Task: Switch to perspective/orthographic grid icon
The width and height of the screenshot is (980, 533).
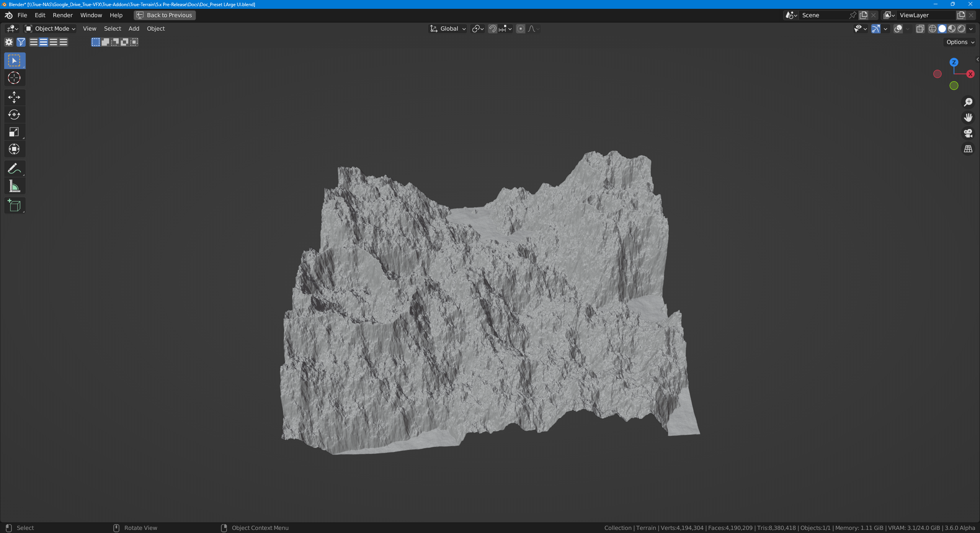Action: coord(968,149)
